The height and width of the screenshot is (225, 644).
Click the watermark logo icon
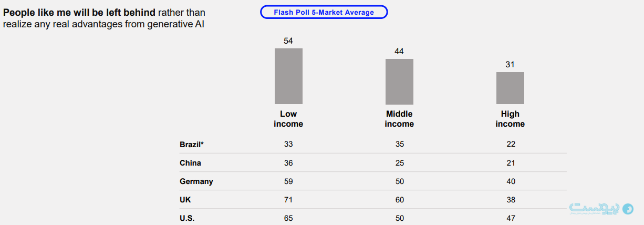point(628,209)
